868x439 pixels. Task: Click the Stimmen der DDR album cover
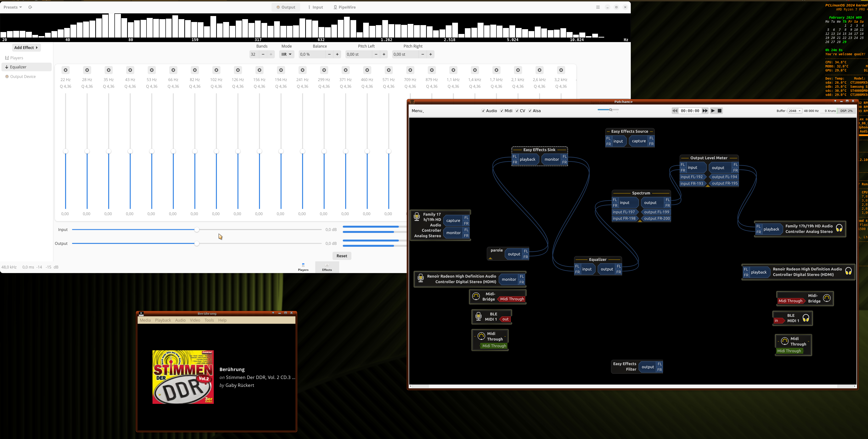(x=183, y=377)
